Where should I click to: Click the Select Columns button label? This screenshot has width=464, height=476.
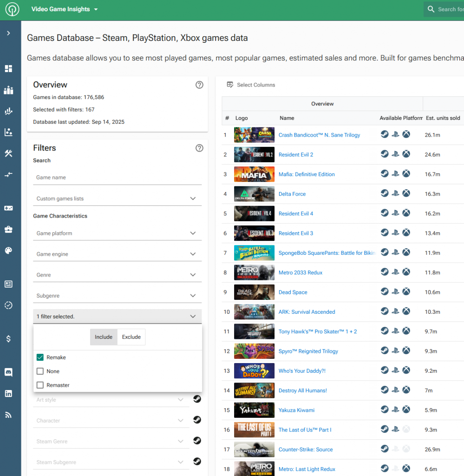256,85
